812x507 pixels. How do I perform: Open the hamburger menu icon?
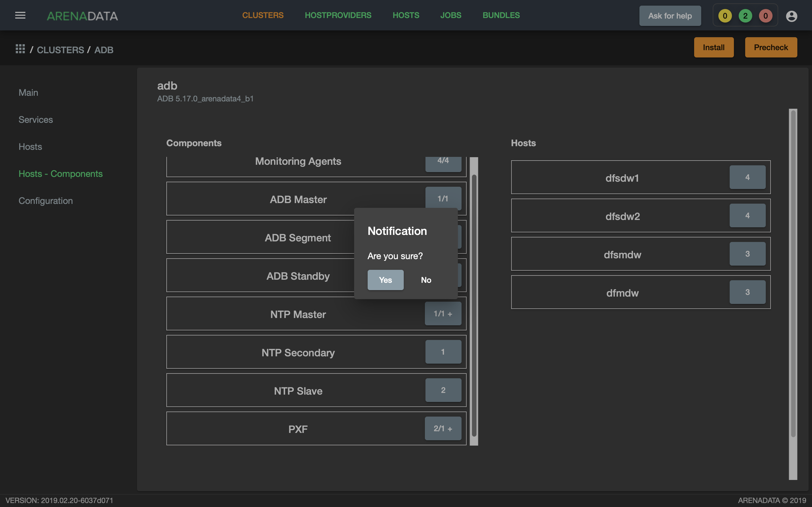pos(20,15)
